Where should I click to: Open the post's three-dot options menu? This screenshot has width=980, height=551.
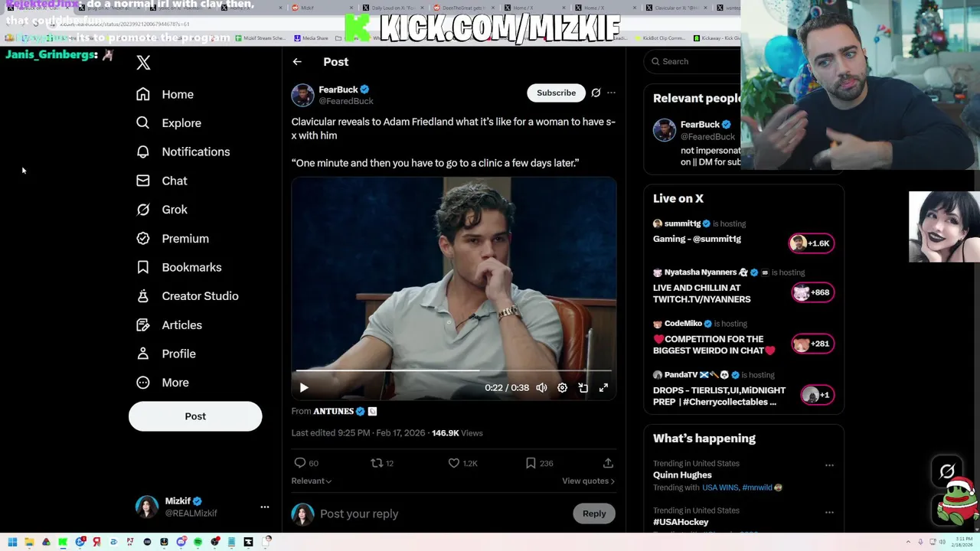[611, 93]
